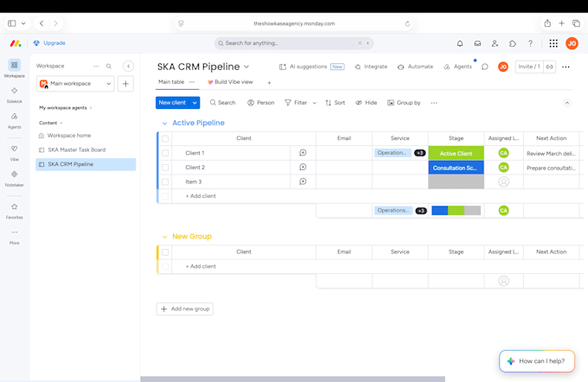Open the inbox tray icon
Viewport: 588px width, 382px height.
[x=477, y=43]
